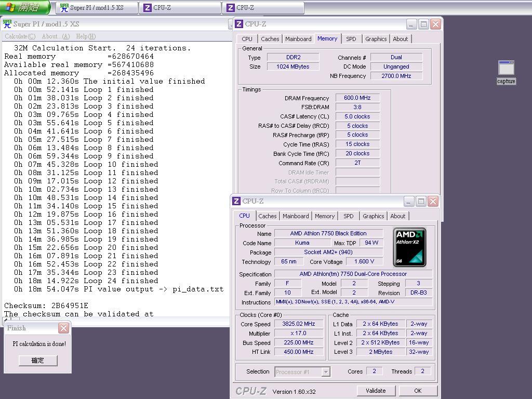Click the DRAM Frequency 600.0 MHz field
The height and width of the screenshot is (399, 532).
click(x=357, y=98)
